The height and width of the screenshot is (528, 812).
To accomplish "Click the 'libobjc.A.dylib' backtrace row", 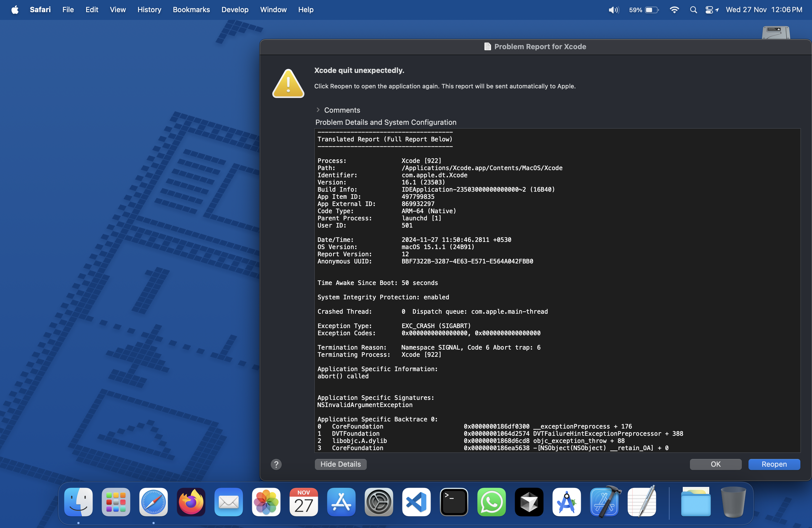I will (x=471, y=441).
